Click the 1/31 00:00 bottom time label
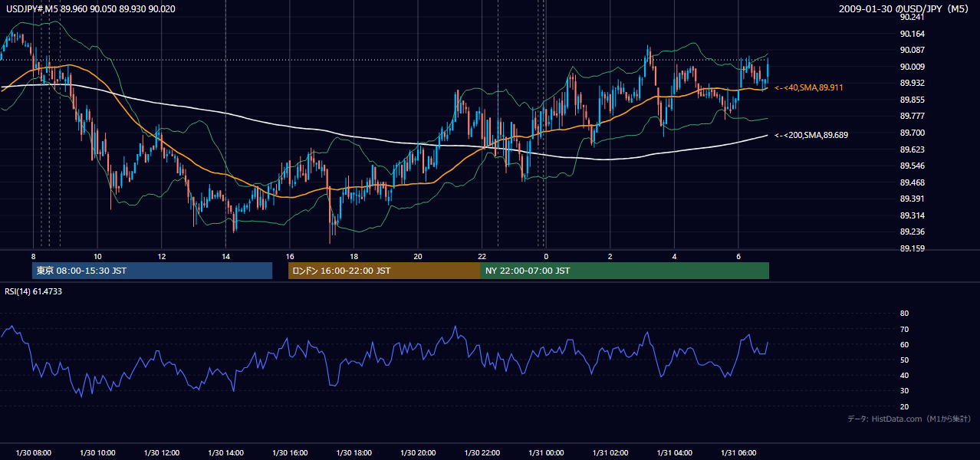This screenshot has width=980, height=460. pos(546,453)
